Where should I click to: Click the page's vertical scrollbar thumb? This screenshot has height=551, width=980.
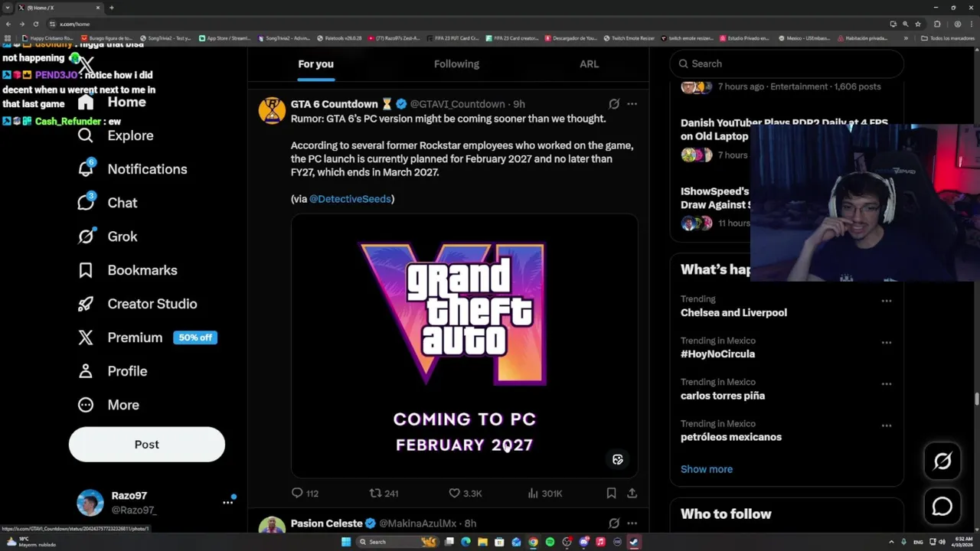[976, 399]
